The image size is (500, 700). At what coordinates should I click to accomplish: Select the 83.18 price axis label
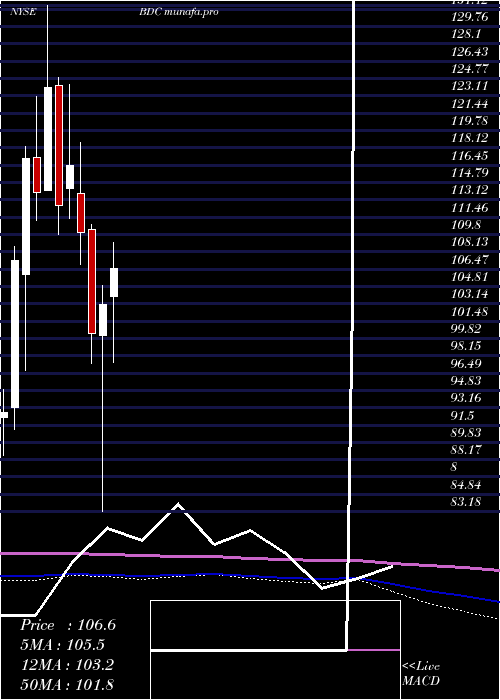coord(466,502)
